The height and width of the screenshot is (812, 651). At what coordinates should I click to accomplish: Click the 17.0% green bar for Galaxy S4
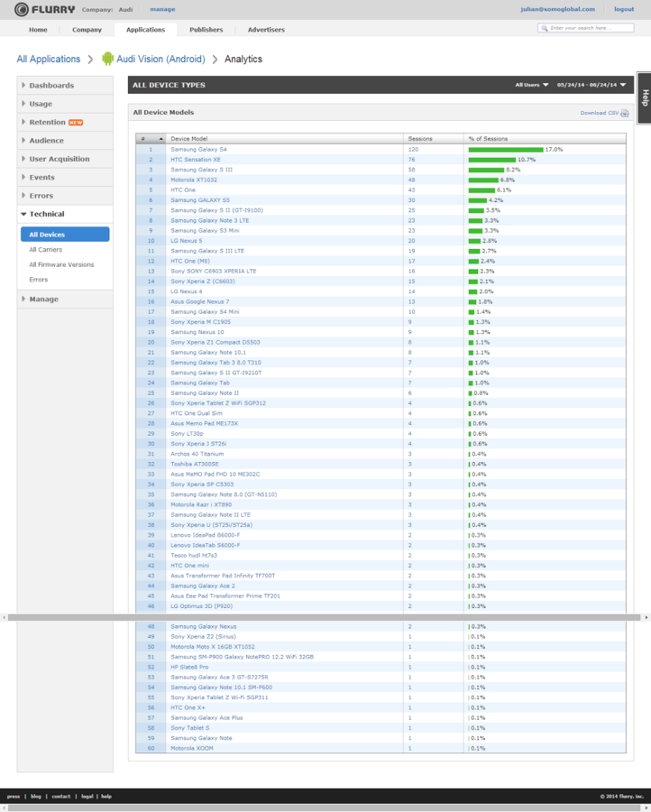506,150
